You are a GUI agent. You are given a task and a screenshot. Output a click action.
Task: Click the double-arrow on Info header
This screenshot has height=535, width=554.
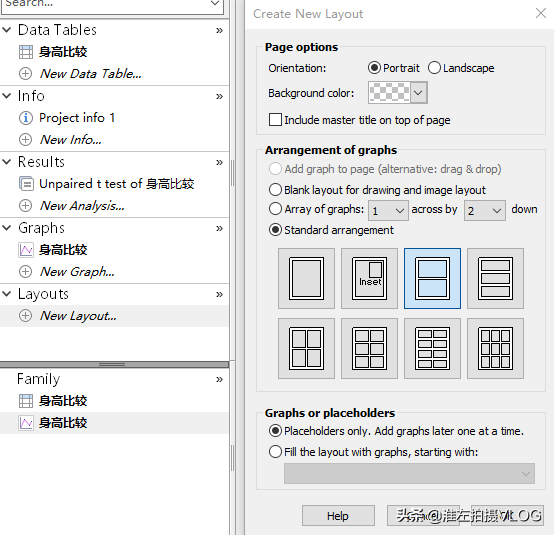219,96
